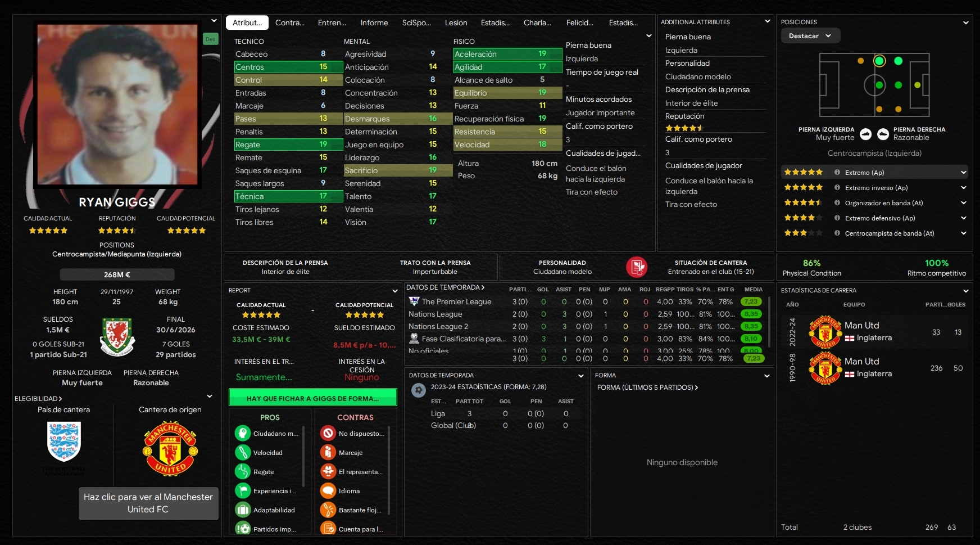The width and height of the screenshot is (980, 545).
Task: Click the green Hay que fichar a Giggs button
Action: tap(313, 398)
